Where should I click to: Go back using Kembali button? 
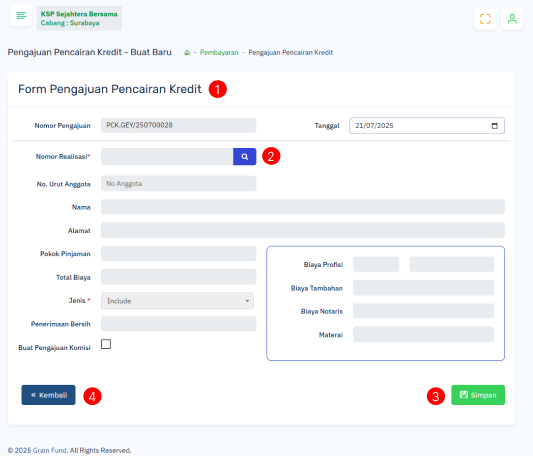48,395
